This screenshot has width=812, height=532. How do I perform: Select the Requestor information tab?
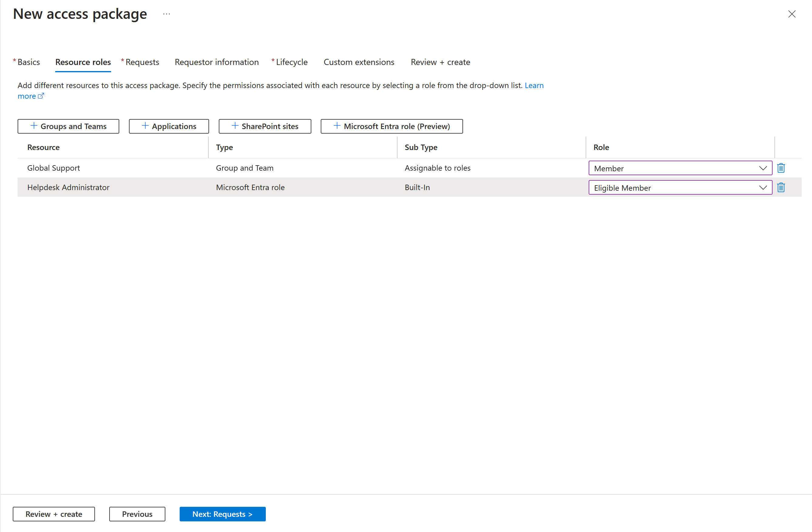(x=216, y=61)
